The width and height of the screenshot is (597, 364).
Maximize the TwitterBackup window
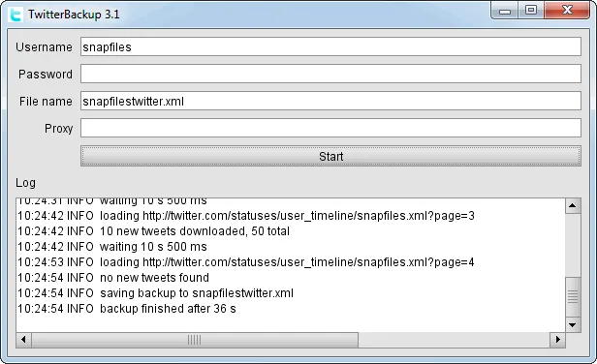531,11
